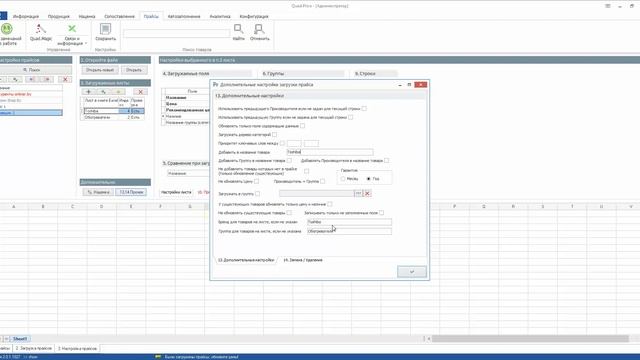This screenshot has width=640, height=360.
Task: Click the Добавить в название товара field
Action: 330,152
